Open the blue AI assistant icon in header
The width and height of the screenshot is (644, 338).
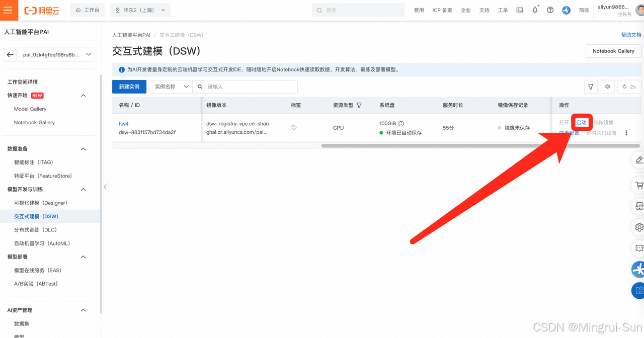pos(566,10)
